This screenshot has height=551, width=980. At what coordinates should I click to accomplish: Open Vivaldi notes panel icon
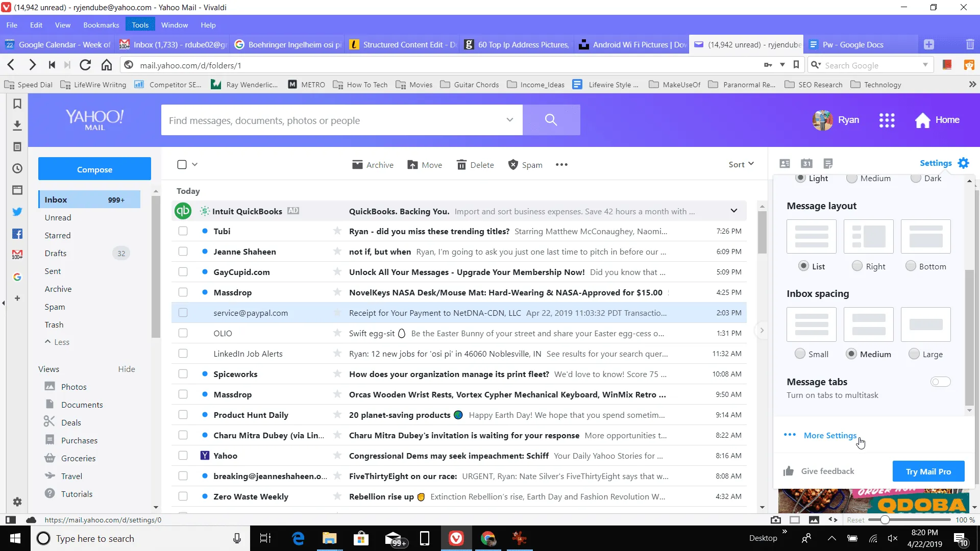click(x=17, y=147)
